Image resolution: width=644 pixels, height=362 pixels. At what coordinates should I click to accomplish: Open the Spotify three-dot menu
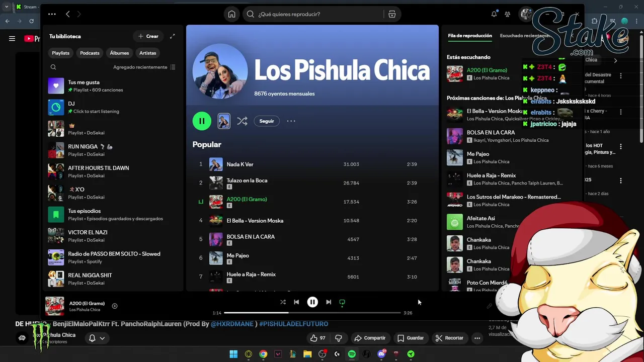click(x=52, y=14)
